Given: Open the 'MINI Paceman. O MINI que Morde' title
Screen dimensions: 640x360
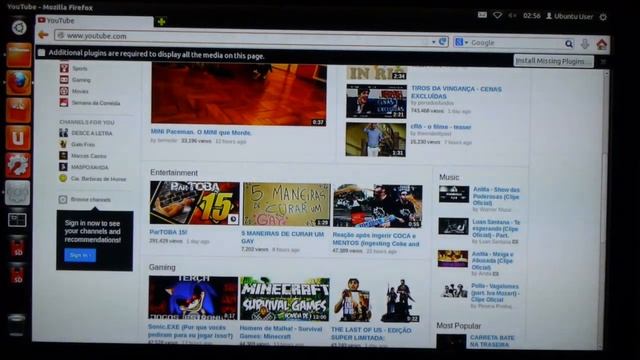Looking at the screenshot, I should (x=201, y=132).
